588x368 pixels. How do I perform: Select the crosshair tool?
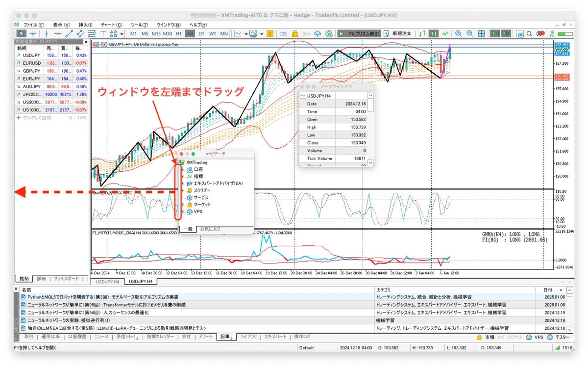click(x=33, y=34)
